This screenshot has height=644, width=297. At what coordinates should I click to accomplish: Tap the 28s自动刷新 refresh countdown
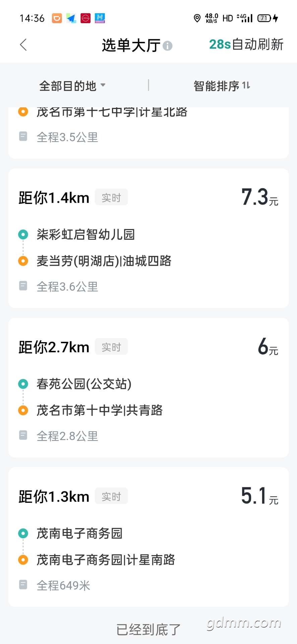(246, 44)
